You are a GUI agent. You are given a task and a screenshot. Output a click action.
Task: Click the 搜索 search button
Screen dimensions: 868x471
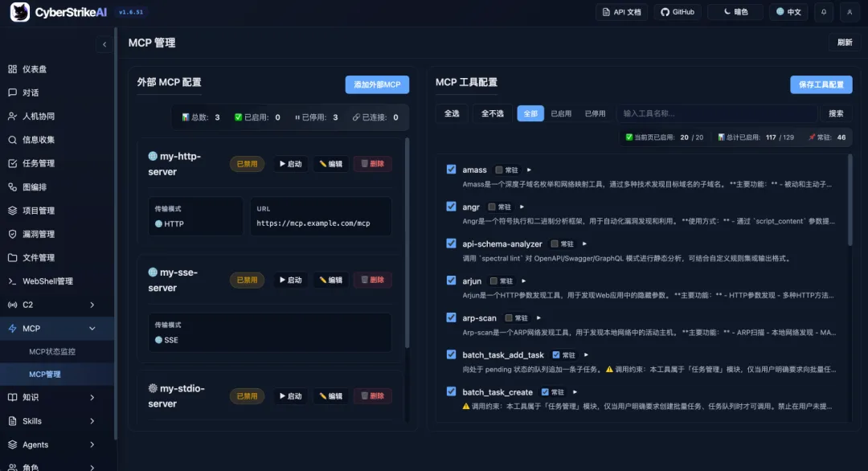tap(836, 113)
